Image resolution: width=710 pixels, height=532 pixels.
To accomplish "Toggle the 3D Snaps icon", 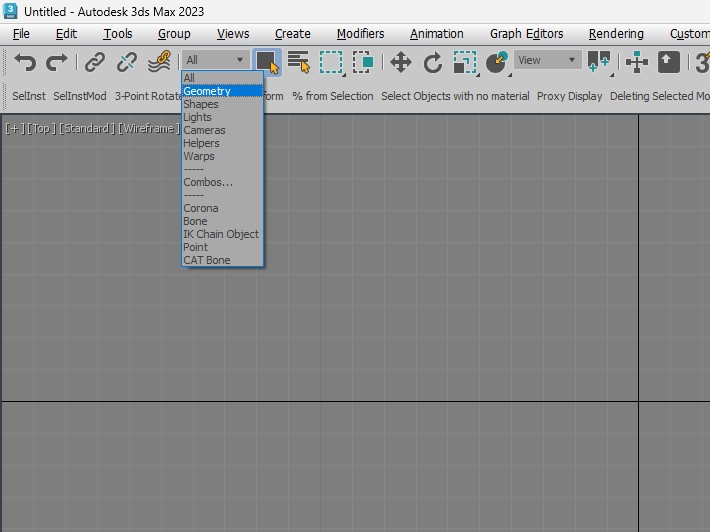I will coord(702,62).
